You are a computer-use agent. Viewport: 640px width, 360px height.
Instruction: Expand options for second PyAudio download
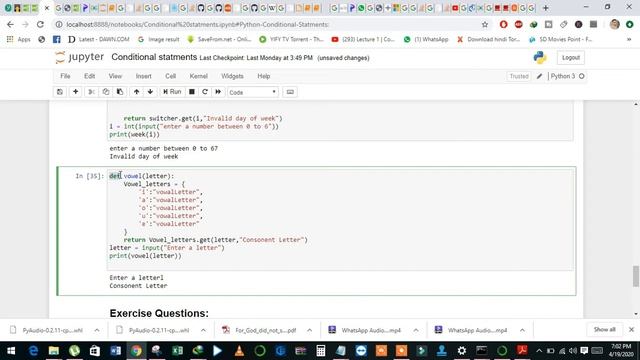(203, 330)
